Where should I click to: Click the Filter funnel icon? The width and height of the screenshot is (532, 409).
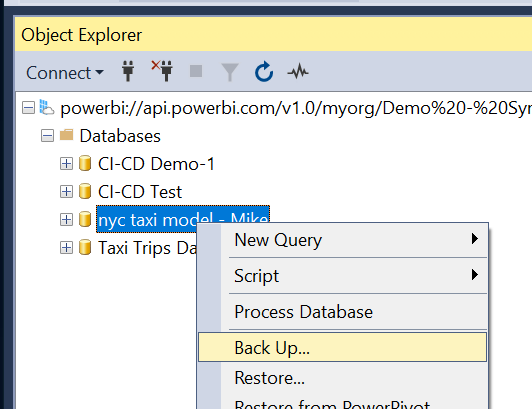tap(230, 72)
